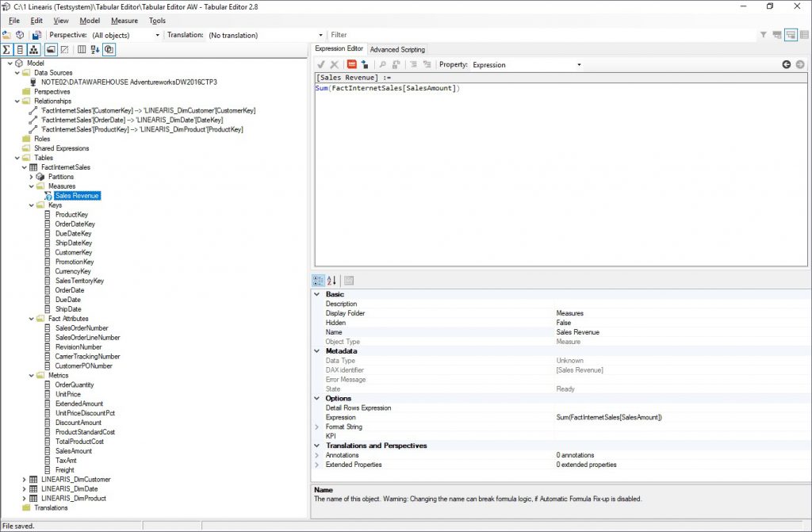812x532 pixels.
Task: Toggle the Σ measures visibility filter
Action: (6, 49)
